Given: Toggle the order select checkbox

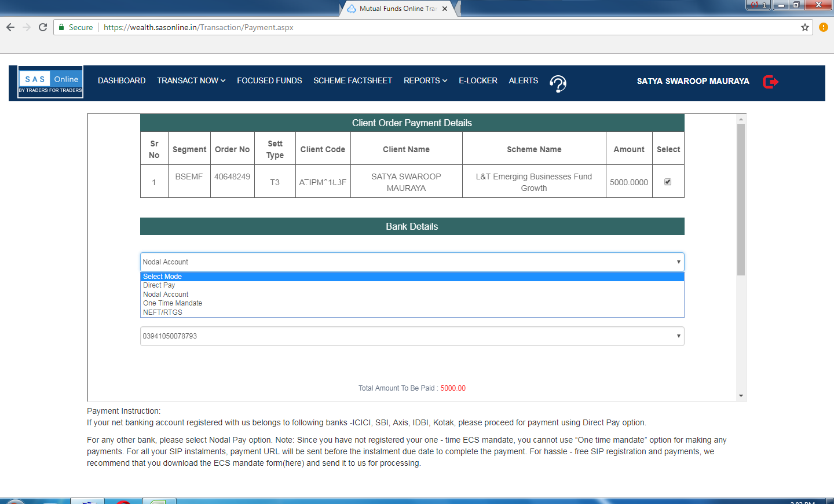Looking at the screenshot, I should 668,182.
